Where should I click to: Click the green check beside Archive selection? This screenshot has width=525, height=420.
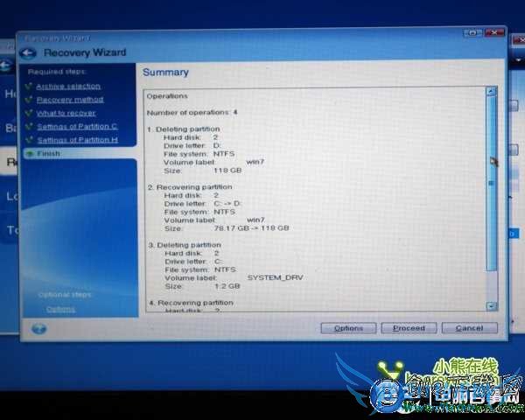click(29, 86)
